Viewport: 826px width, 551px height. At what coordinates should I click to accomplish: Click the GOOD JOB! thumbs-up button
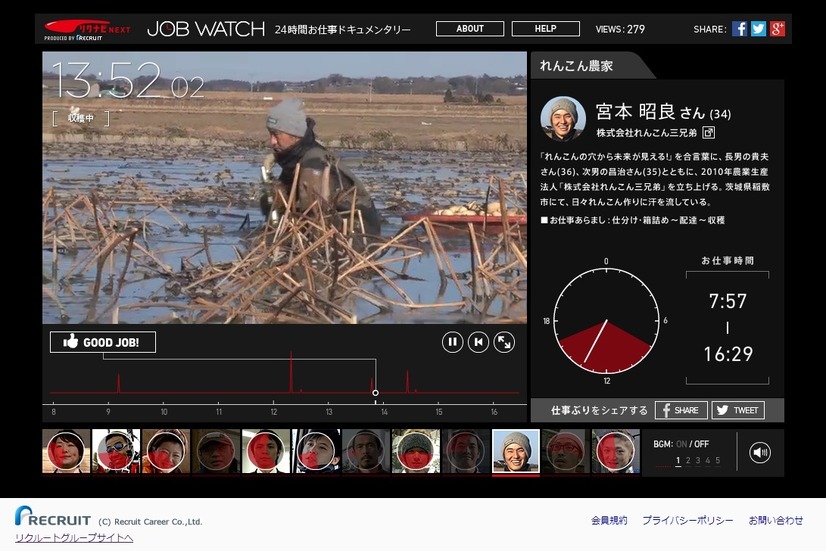[x=103, y=342]
